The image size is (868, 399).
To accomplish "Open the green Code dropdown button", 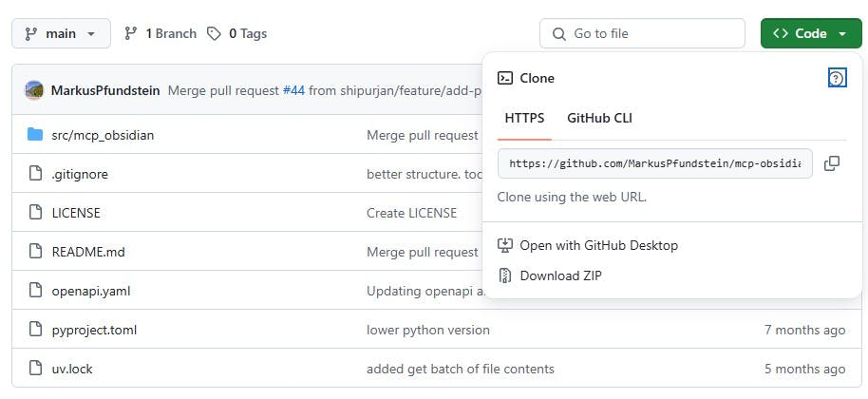I will (811, 34).
